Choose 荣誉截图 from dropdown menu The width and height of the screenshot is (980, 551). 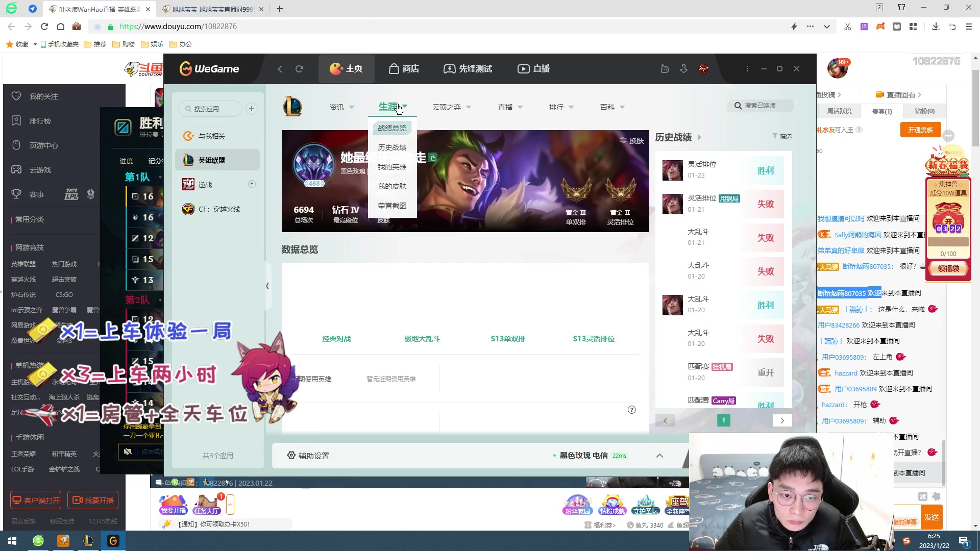pos(392,206)
